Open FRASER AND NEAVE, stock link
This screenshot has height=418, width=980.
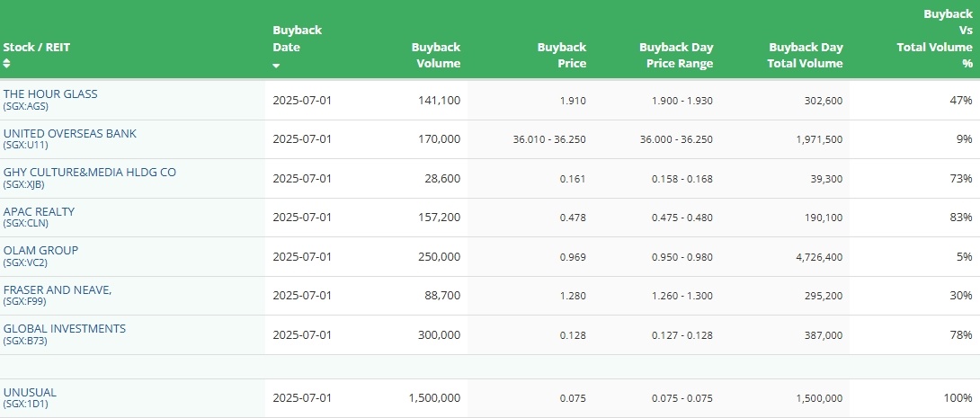click(x=58, y=290)
